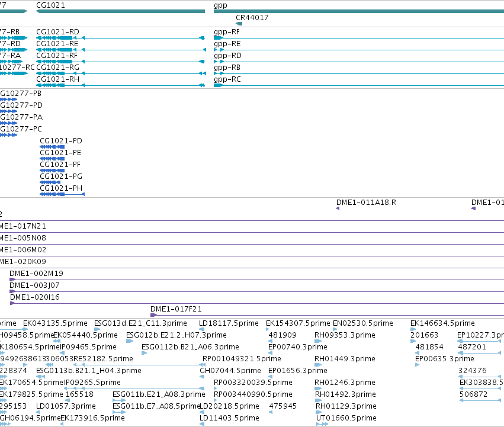Click the CG1021-PD protein glyph
The image size is (504, 427).
52,147
